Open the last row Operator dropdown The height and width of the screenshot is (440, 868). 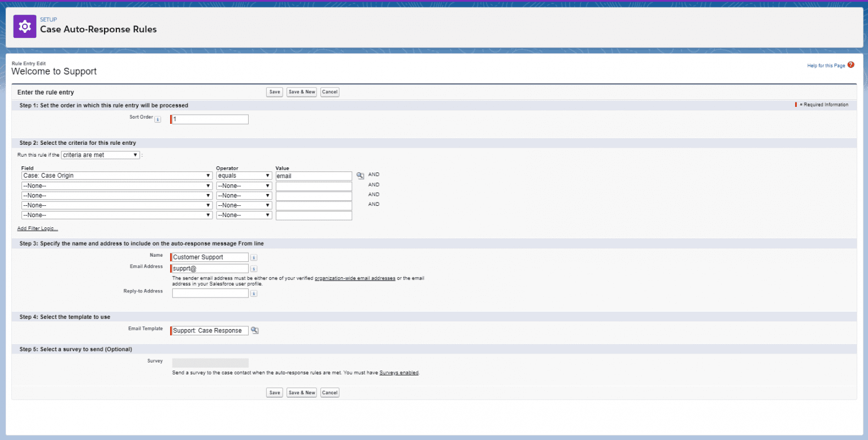[244, 215]
